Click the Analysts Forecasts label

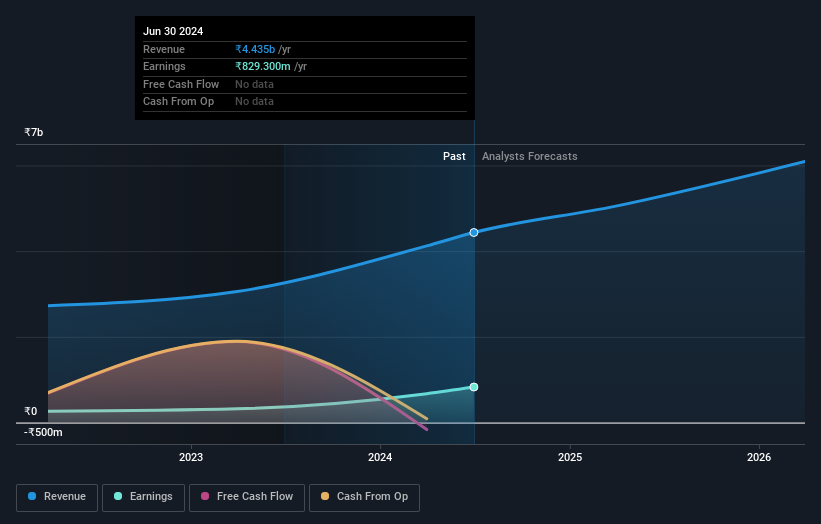[529, 157]
